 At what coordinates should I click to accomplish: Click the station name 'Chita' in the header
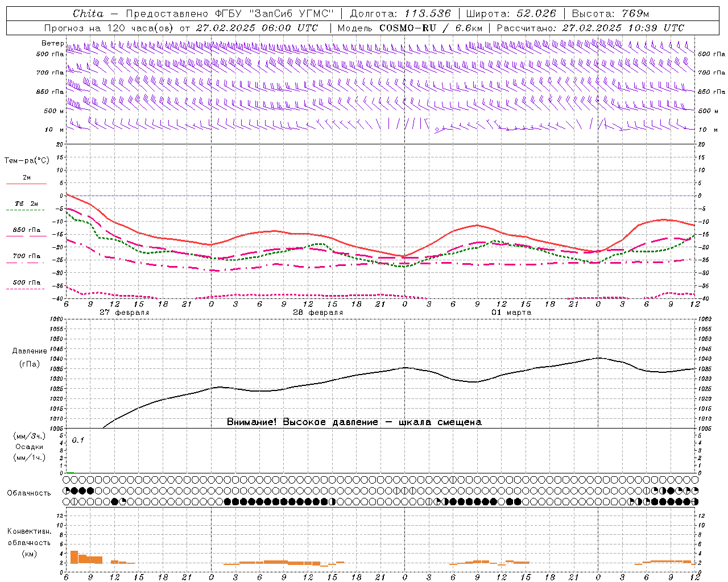tap(88, 14)
